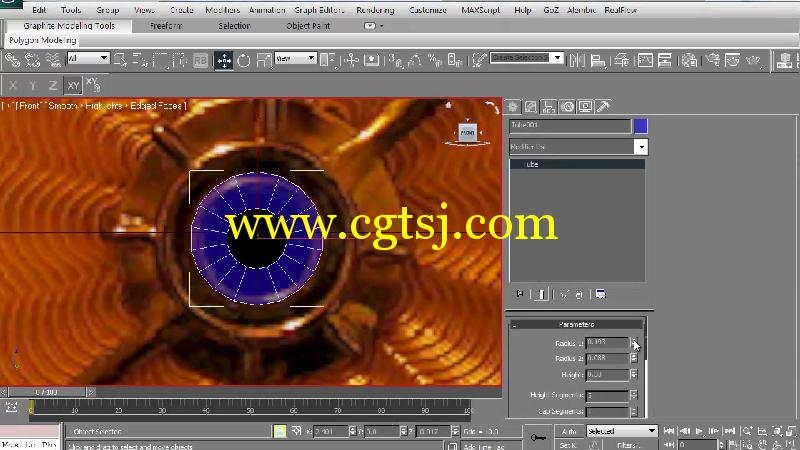Activate the Select and Move tool

(224, 60)
